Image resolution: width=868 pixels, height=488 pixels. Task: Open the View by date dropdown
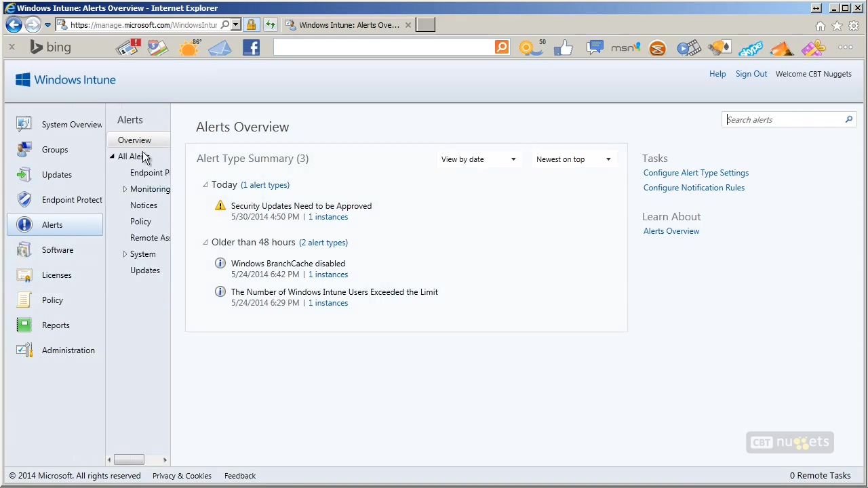coord(479,159)
